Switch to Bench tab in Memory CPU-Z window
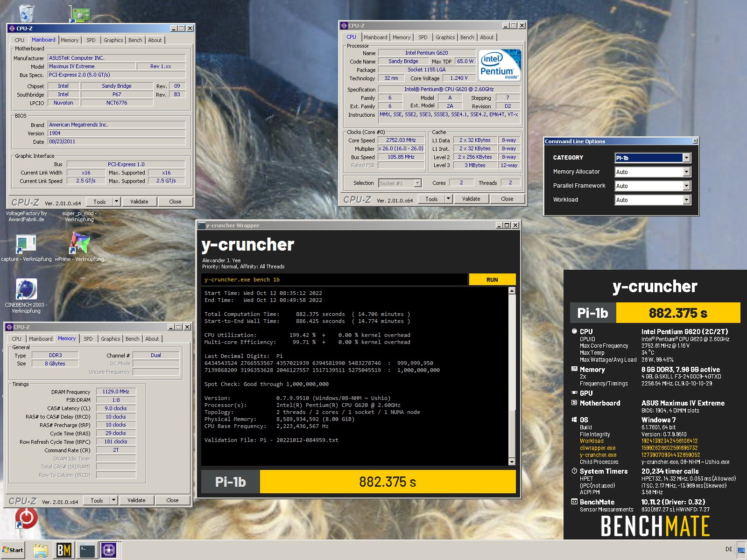Viewport: 747px width, 560px height. point(133,339)
